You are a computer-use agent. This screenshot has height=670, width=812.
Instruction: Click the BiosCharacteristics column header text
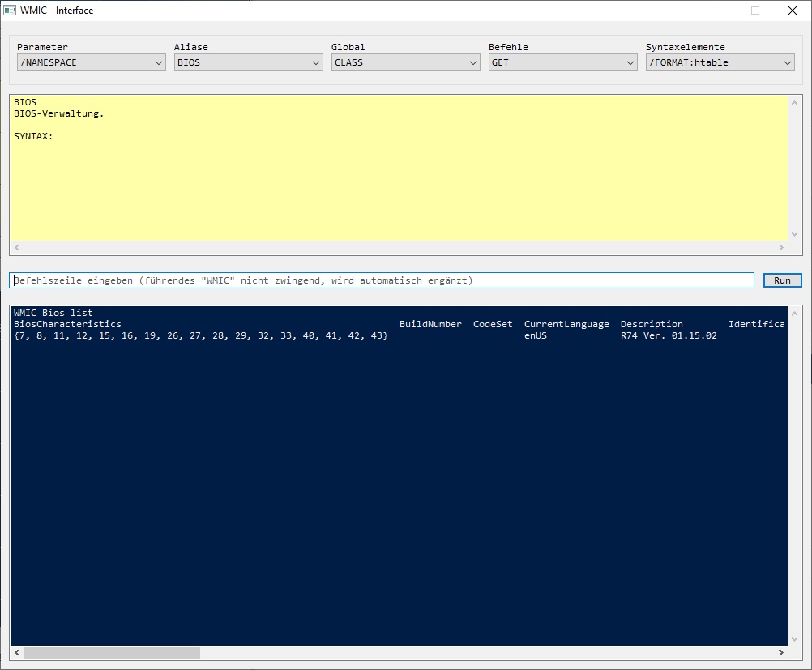[67, 324]
